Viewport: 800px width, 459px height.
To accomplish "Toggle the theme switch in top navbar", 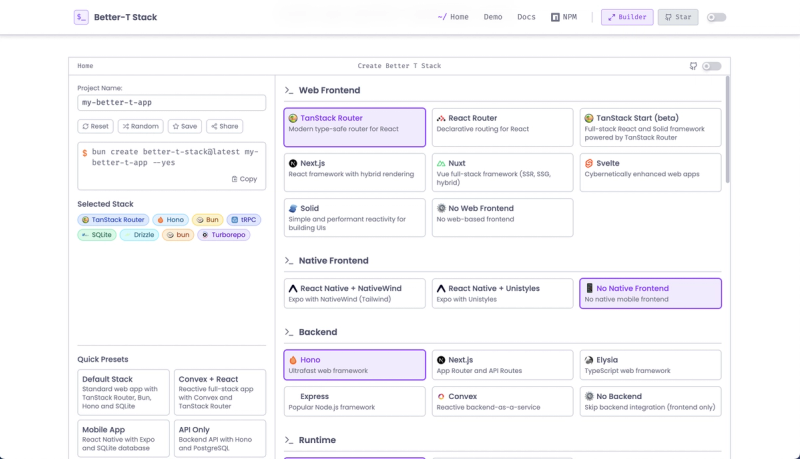I will (716, 17).
